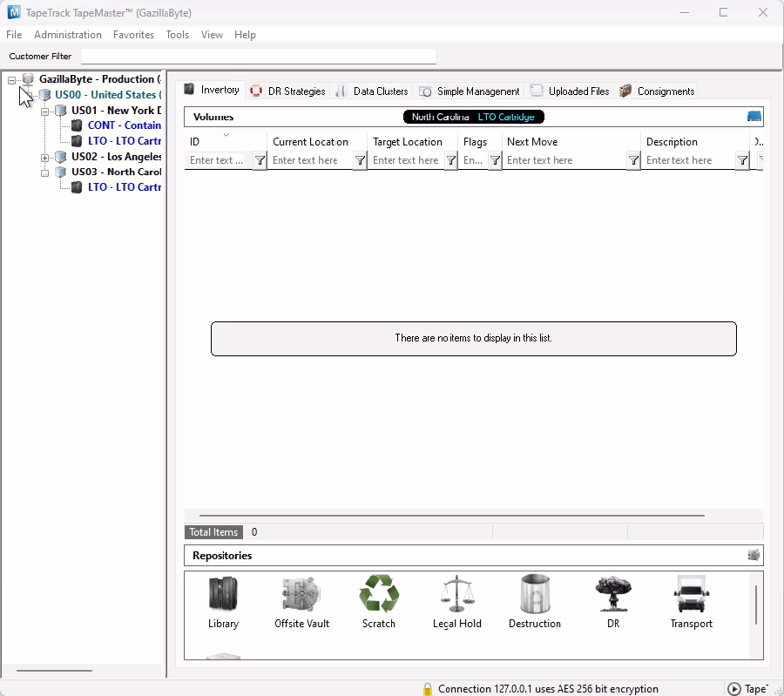Click the Description filter text field
The width and height of the screenshot is (784, 696).
689,160
